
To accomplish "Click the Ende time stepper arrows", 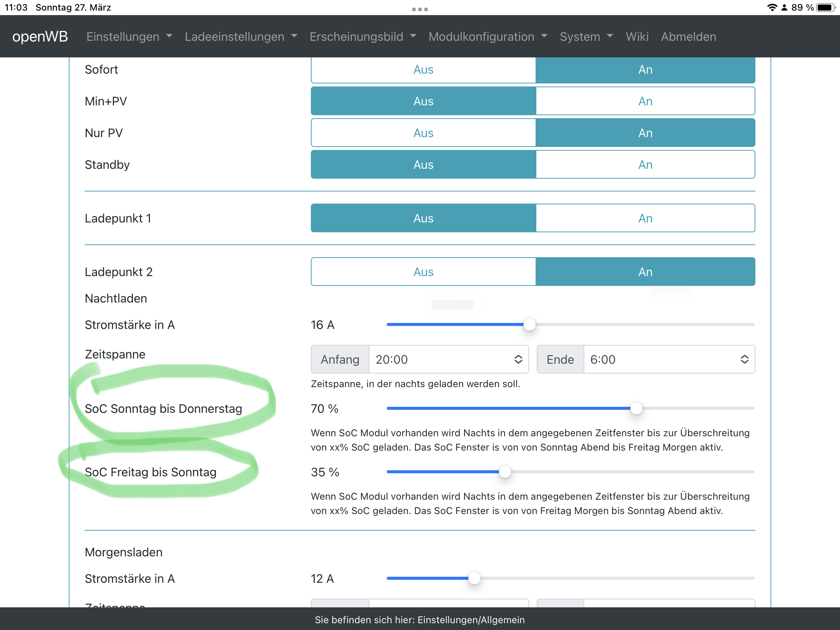I will tap(744, 359).
